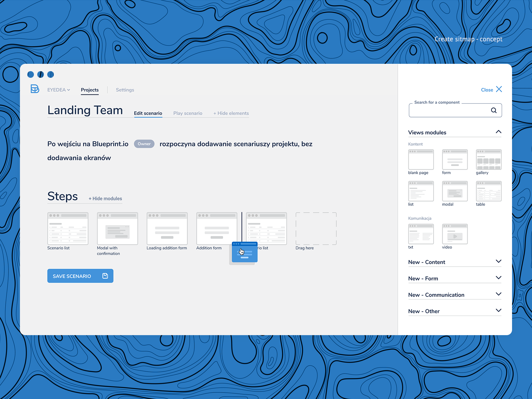Open the EYEDEA workspace dropdown
This screenshot has height=399, width=532.
point(59,90)
